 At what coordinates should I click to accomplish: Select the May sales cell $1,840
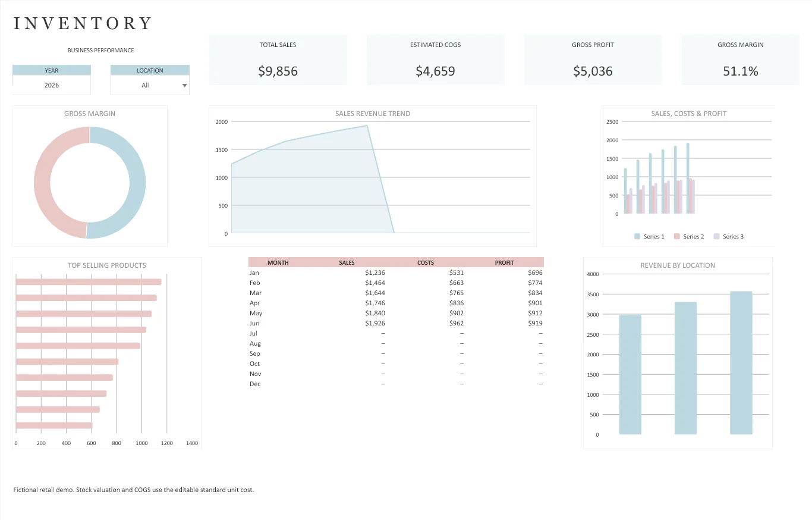375,313
